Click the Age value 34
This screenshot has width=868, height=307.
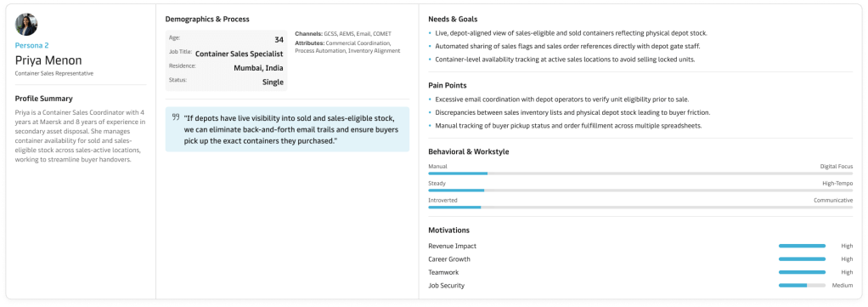coord(279,39)
